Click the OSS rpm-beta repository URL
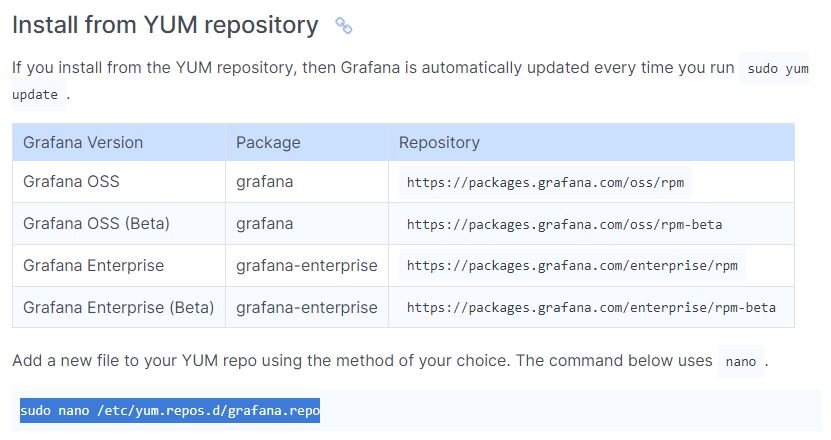Image resolution: width=831 pixels, height=440 pixels. click(564, 224)
